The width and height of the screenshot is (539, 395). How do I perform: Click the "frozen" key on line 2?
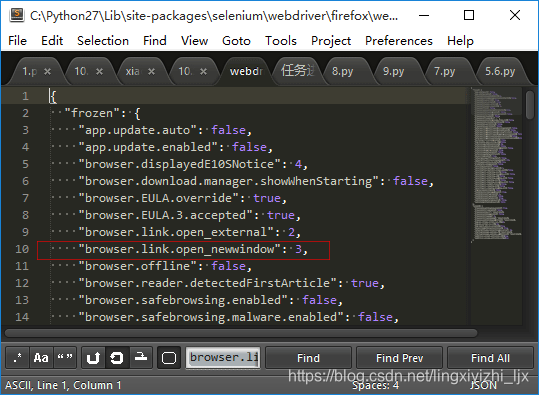pos(92,113)
